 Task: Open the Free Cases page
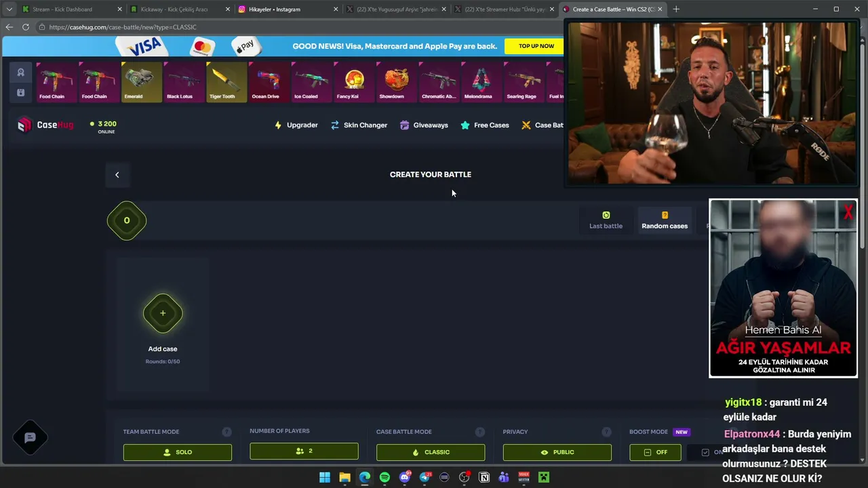click(x=485, y=125)
